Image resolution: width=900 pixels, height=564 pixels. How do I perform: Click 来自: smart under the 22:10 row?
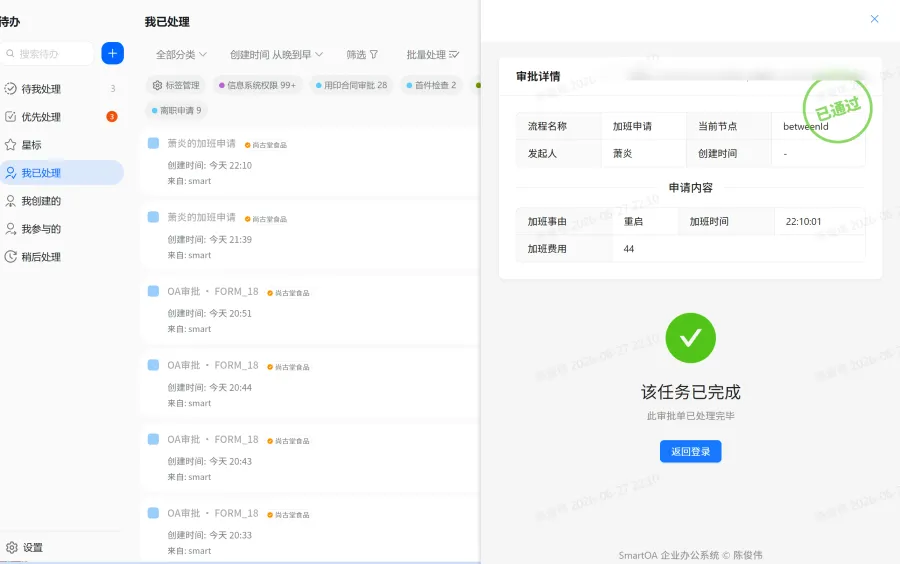coord(189,181)
